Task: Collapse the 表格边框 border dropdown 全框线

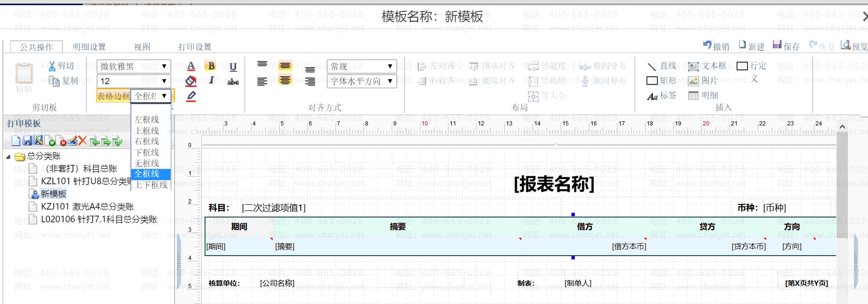Action: click(x=151, y=96)
